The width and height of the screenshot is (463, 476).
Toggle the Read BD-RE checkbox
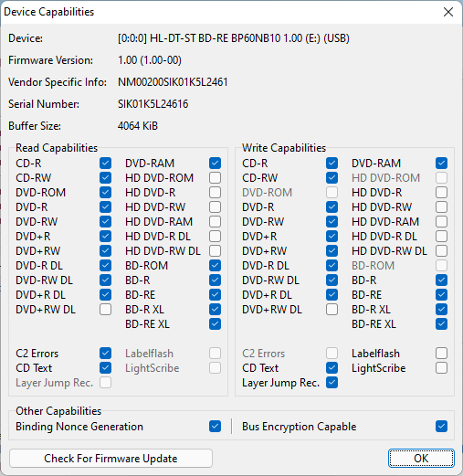[215, 294]
